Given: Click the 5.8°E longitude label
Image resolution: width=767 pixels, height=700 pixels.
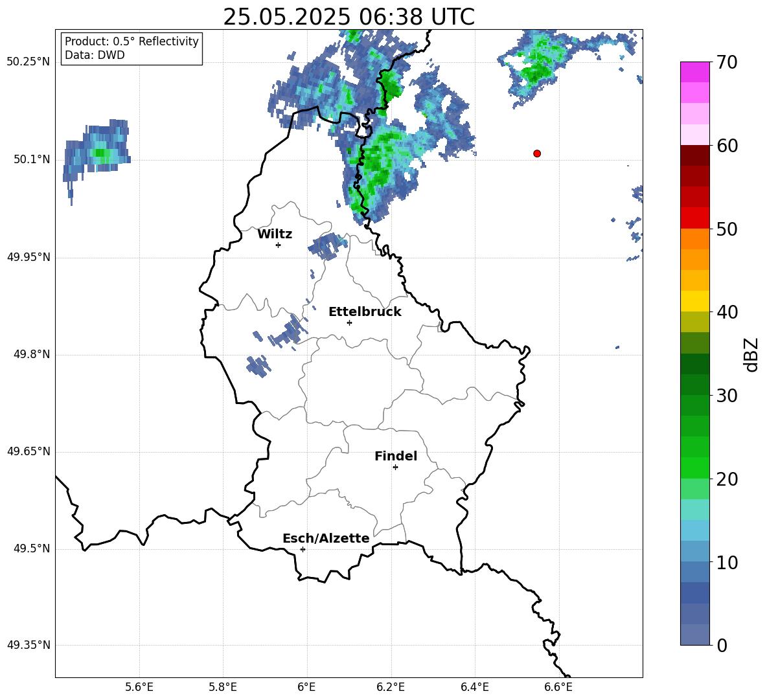Looking at the screenshot, I should [223, 687].
